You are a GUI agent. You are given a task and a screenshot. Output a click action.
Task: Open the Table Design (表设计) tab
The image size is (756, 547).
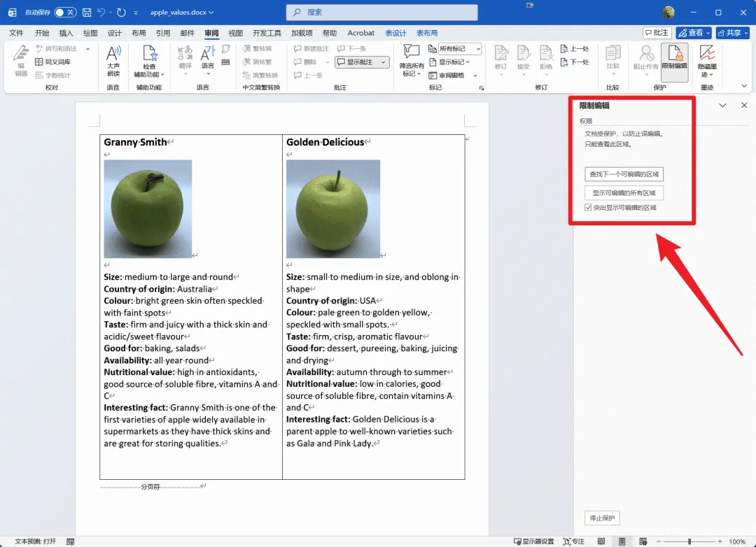pyautogui.click(x=395, y=33)
